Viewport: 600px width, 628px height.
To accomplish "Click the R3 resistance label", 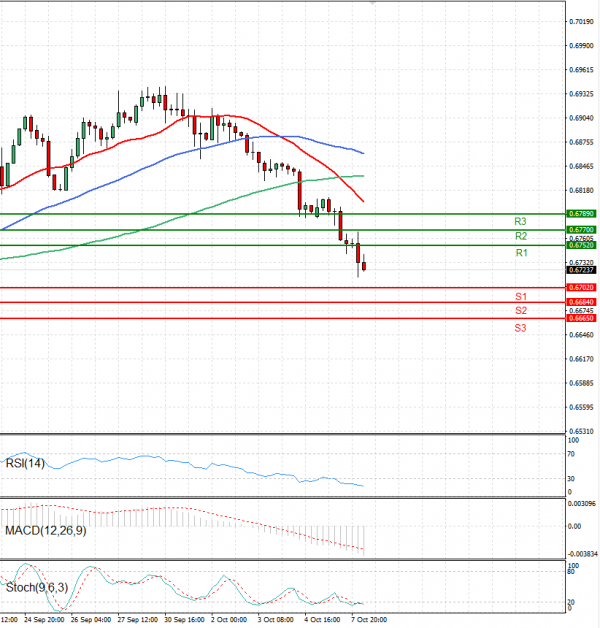I will coord(520,221).
